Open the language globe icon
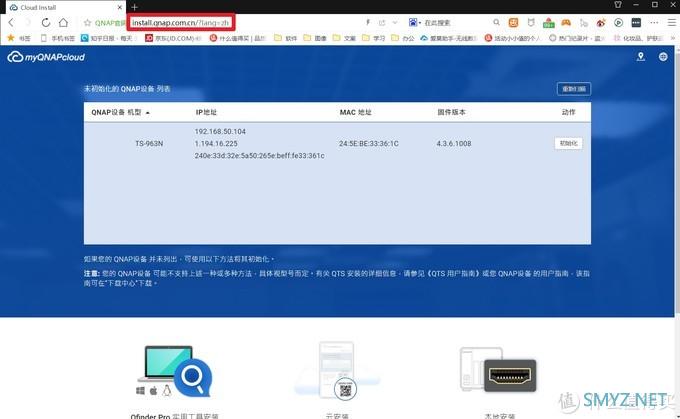This screenshot has height=419, width=680. point(663,57)
